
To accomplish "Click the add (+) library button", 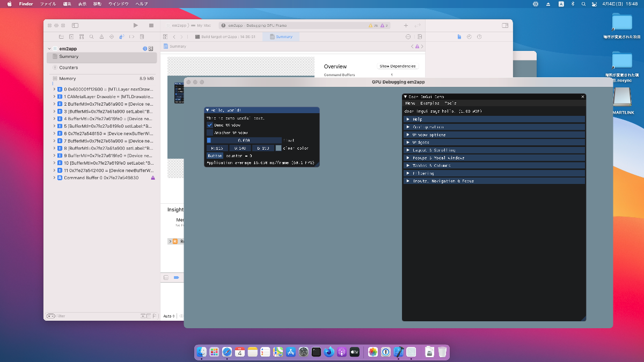I will pyautogui.click(x=406, y=25).
